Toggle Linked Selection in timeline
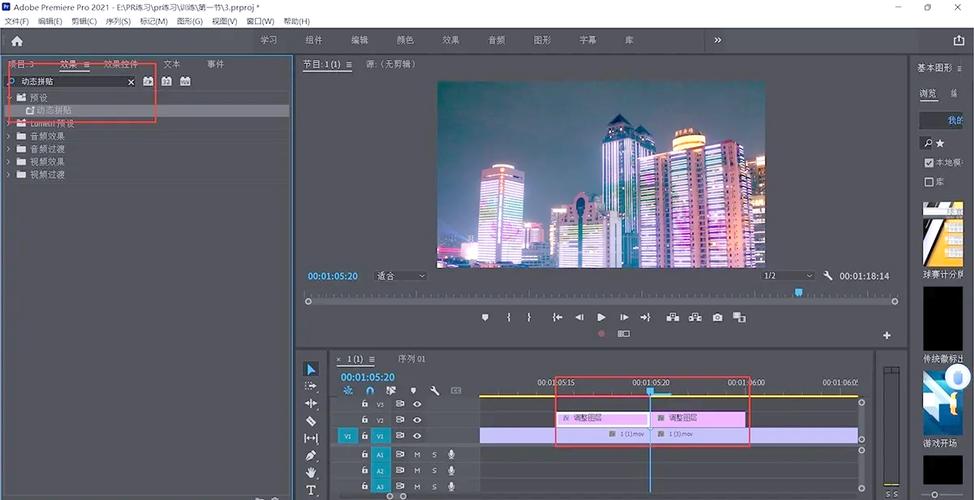 click(391, 391)
